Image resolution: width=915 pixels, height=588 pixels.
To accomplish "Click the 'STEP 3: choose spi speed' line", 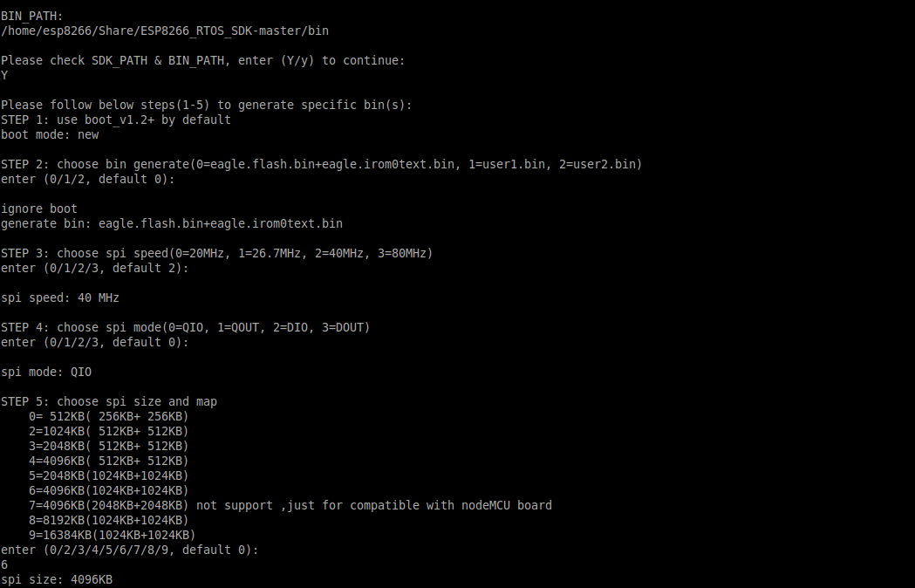I will tap(216, 253).
